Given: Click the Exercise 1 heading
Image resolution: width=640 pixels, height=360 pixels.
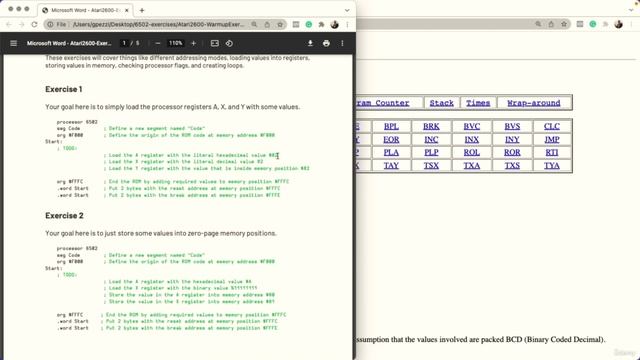Looking at the screenshot, I should [x=64, y=89].
